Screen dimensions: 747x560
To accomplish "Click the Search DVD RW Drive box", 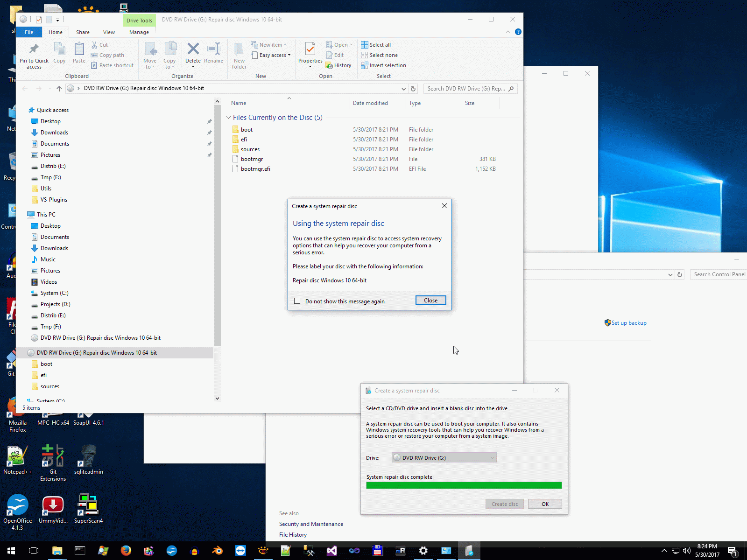I will coord(470,89).
